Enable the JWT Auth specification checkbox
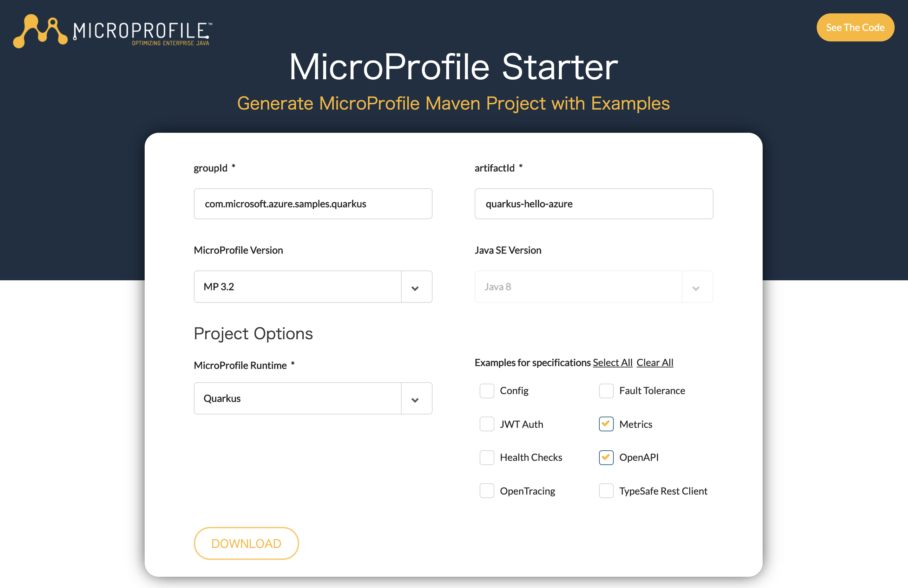The width and height of the screenshot is (908, 588). click(x=486, y=424)
